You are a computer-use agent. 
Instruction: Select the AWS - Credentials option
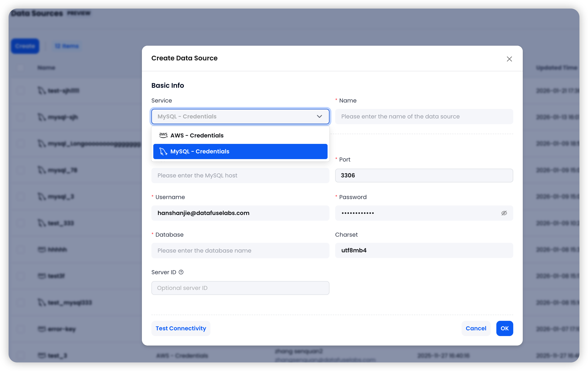(240, 135)
